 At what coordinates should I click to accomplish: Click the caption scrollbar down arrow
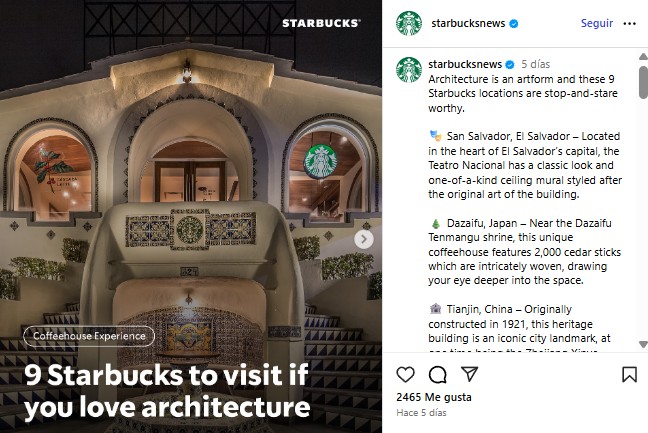(643, 344)
